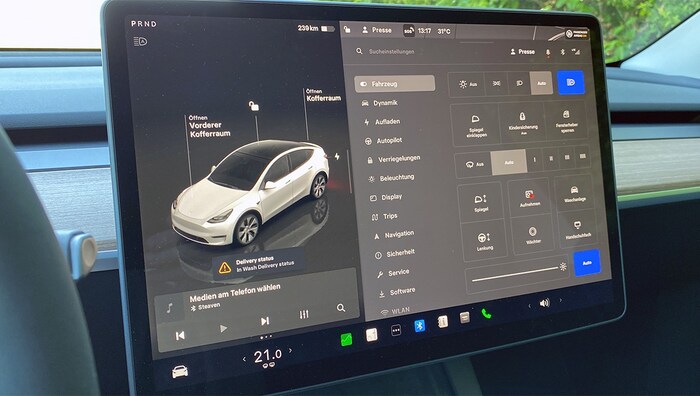
Task: Tap the phone icon in bottom bar
Action: (x=486, y=314)
